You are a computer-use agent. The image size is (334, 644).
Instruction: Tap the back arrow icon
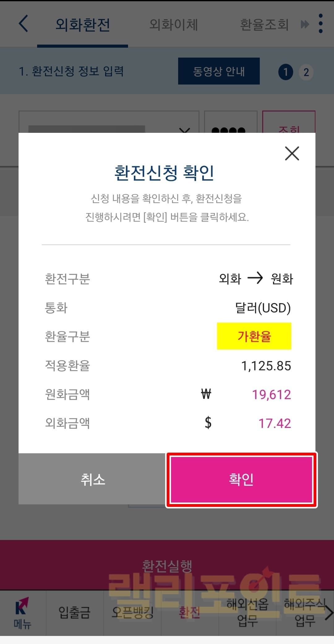(24, 24)
